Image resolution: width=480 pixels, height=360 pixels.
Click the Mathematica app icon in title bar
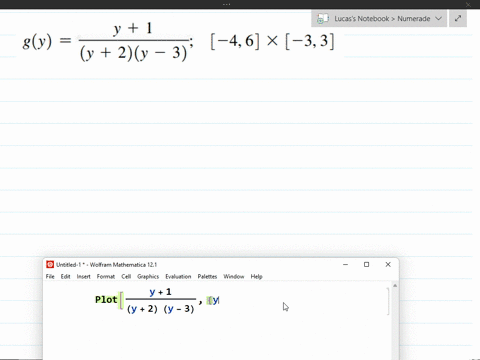[x=50, y=264]
